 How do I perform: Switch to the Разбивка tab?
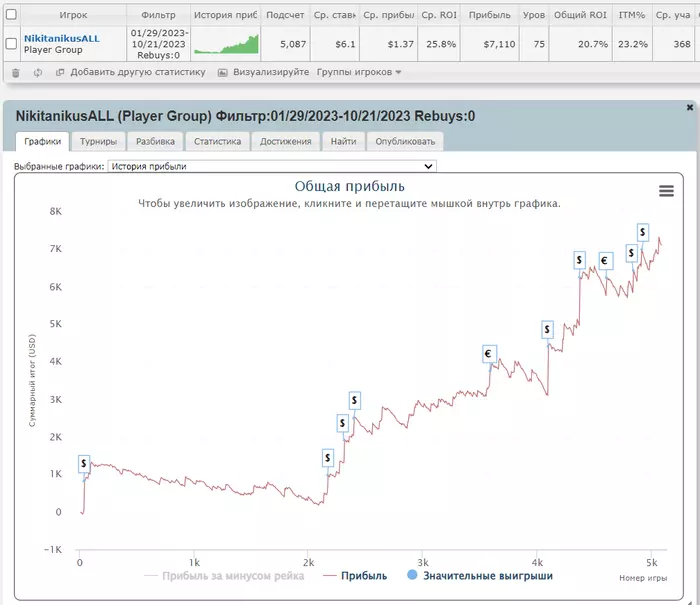(155, 142)
